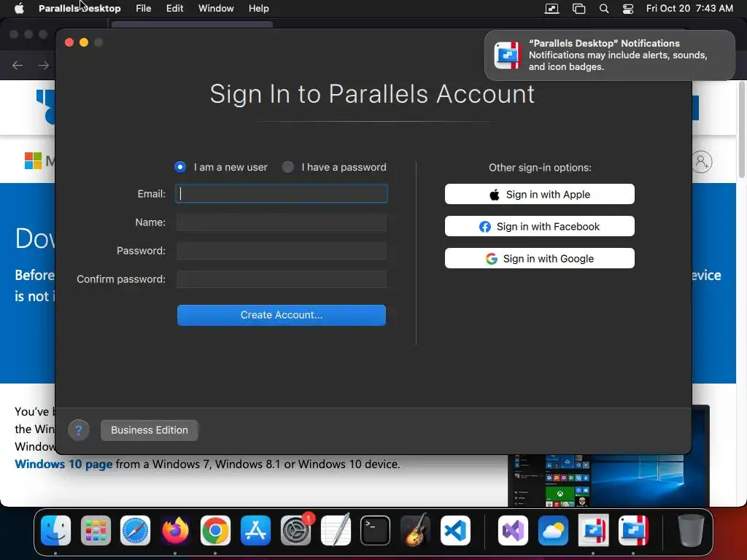The width and height of the screenshot is (747, 560).
Task: Open the Apple menu
Action: tap(19, 9)
